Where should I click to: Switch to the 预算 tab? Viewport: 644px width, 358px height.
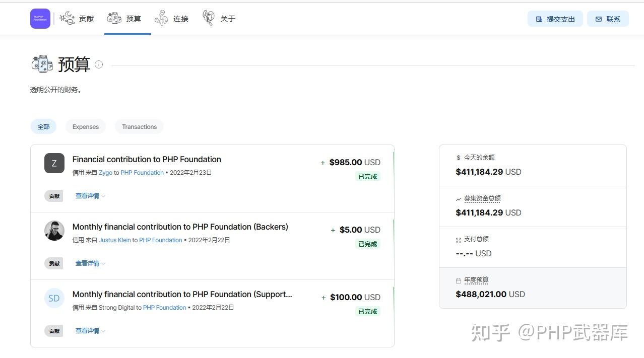[127, 18]
